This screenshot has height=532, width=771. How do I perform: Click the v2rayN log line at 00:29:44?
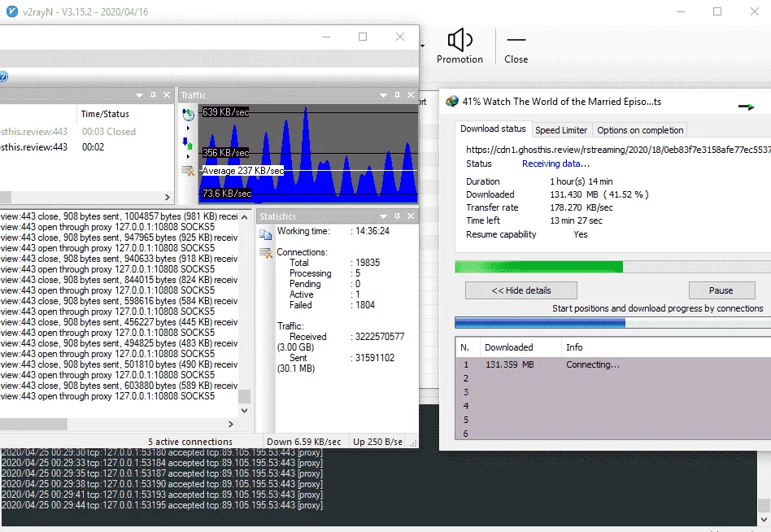(163, 505)
